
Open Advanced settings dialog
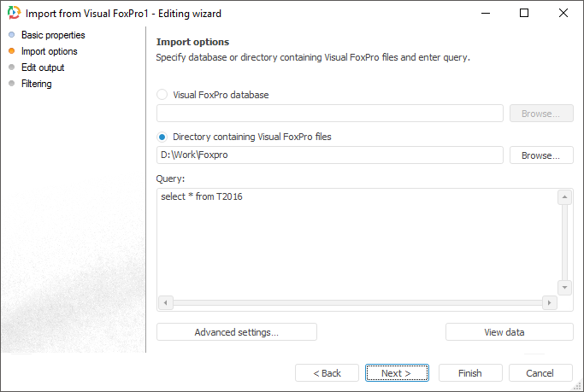236,332
